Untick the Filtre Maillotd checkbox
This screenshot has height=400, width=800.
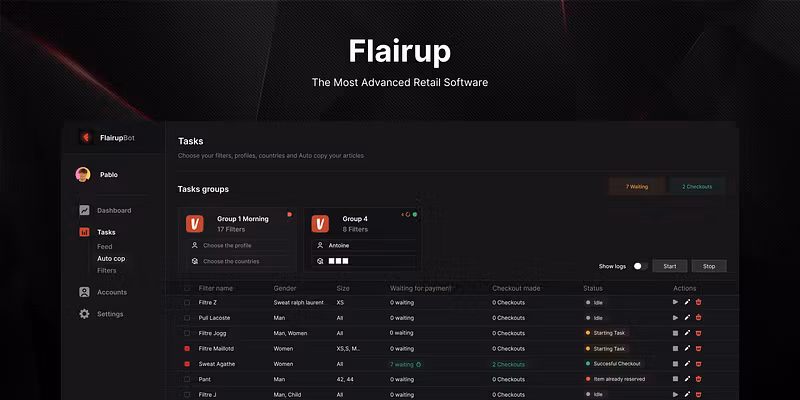pos(187,348)
